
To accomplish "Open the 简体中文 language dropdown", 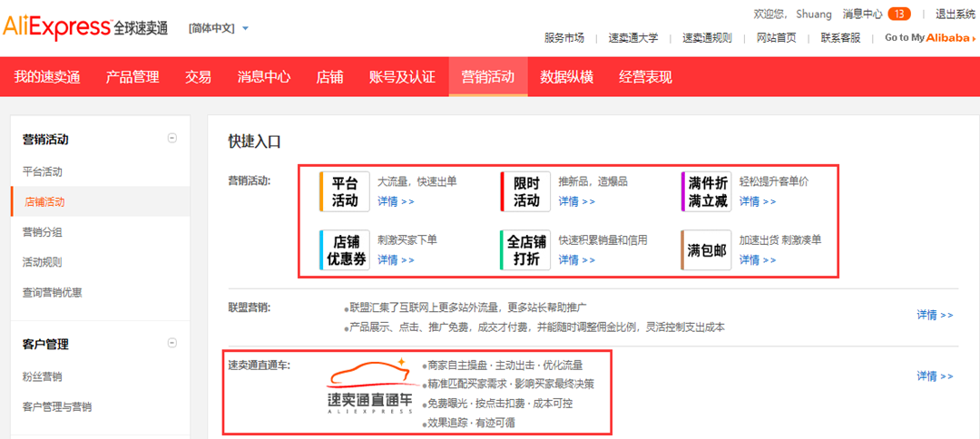I will 219,28.
